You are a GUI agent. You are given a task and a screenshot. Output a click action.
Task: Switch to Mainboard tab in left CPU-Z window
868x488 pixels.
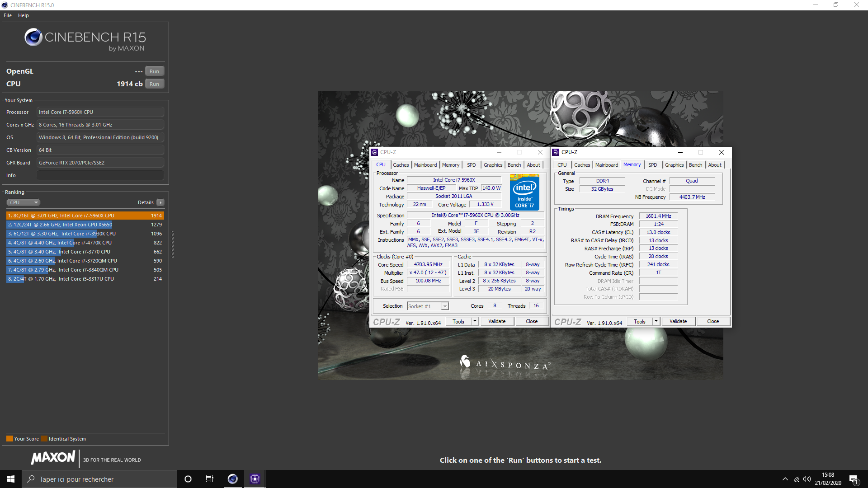point(425,165)
